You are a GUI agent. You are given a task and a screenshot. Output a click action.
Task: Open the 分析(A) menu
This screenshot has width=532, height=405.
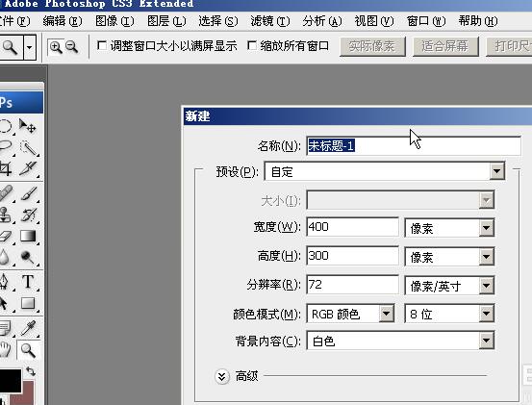(322, 21)
